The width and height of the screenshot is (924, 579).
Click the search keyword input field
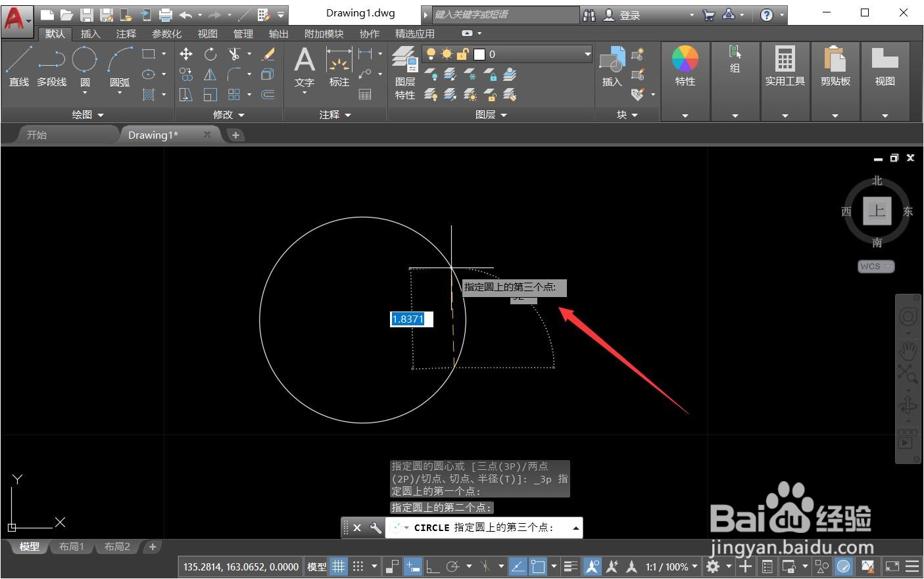[505, 14]
